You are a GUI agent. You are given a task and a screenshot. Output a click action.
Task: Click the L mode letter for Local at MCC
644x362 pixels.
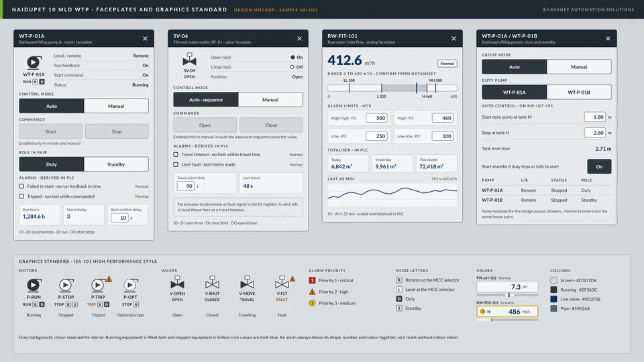[398, 290]
